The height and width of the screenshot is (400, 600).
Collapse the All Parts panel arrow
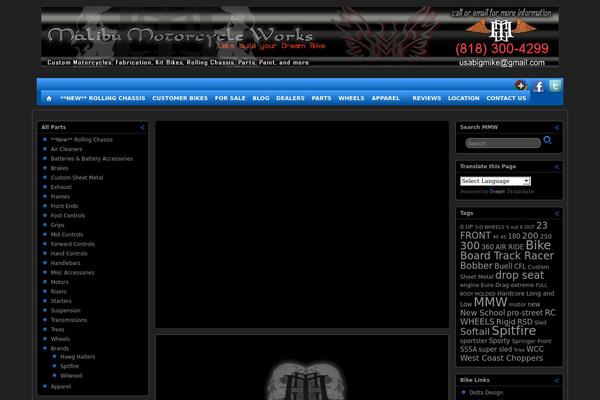coord(142,127)
